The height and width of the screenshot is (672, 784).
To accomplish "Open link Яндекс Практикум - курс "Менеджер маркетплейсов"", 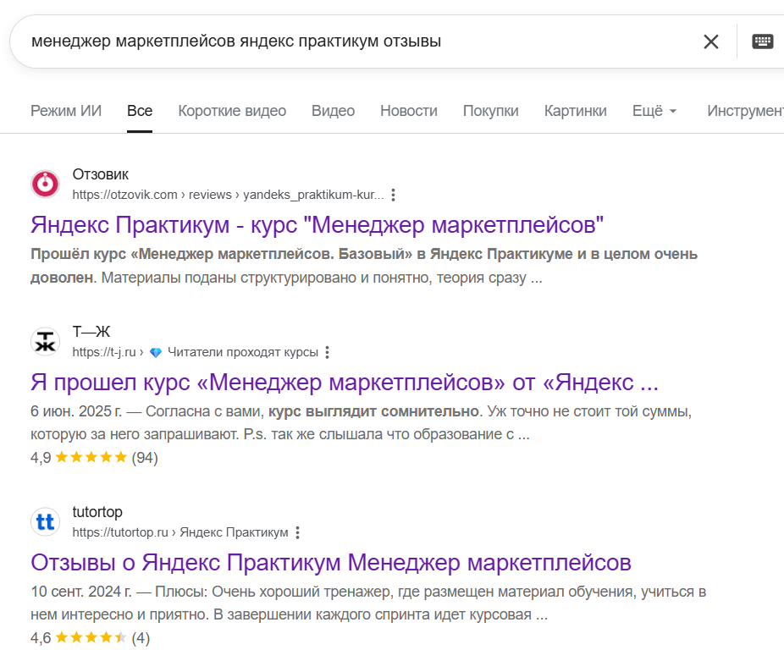I will click(x=317, y=225).
